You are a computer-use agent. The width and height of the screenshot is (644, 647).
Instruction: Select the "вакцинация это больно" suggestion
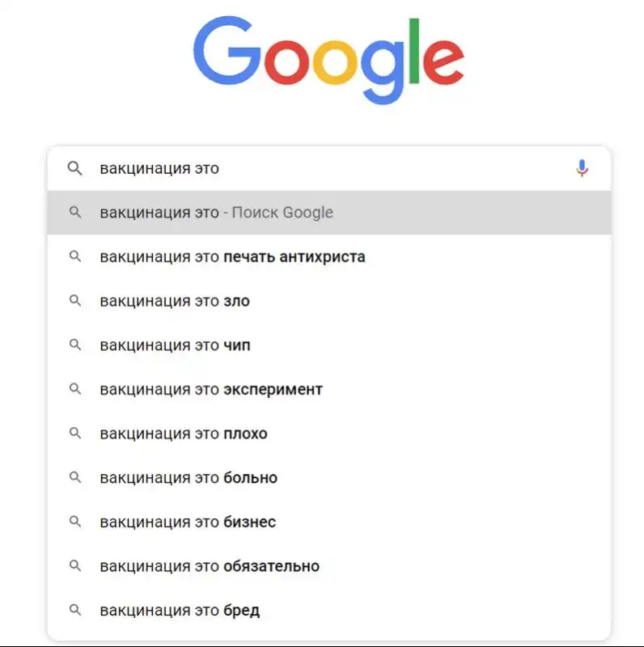point(189,478)
